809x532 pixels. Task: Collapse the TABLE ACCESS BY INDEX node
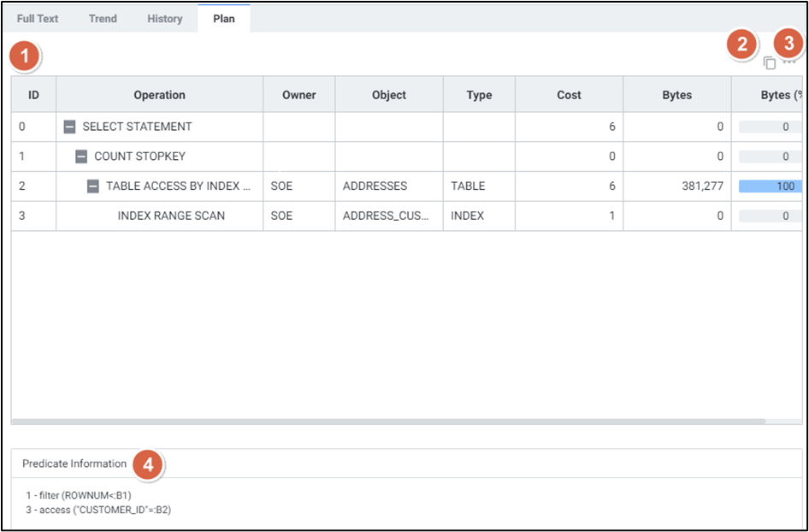(93, 186)
